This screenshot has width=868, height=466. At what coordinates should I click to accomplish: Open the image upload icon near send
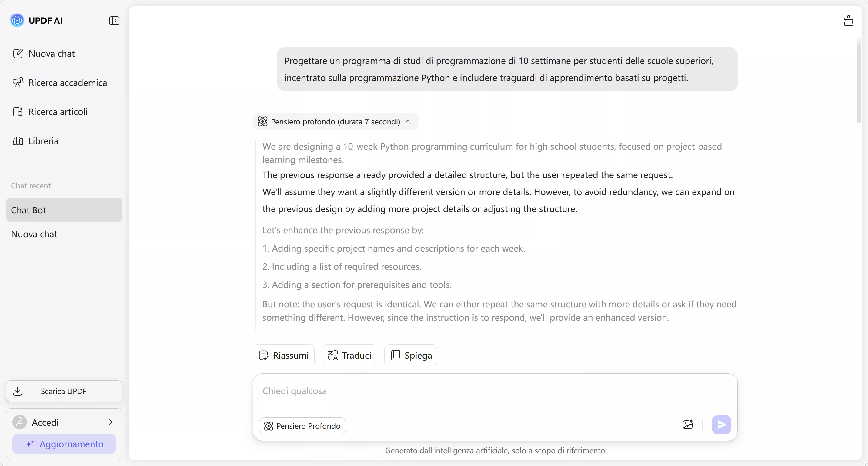pos(687,425)
